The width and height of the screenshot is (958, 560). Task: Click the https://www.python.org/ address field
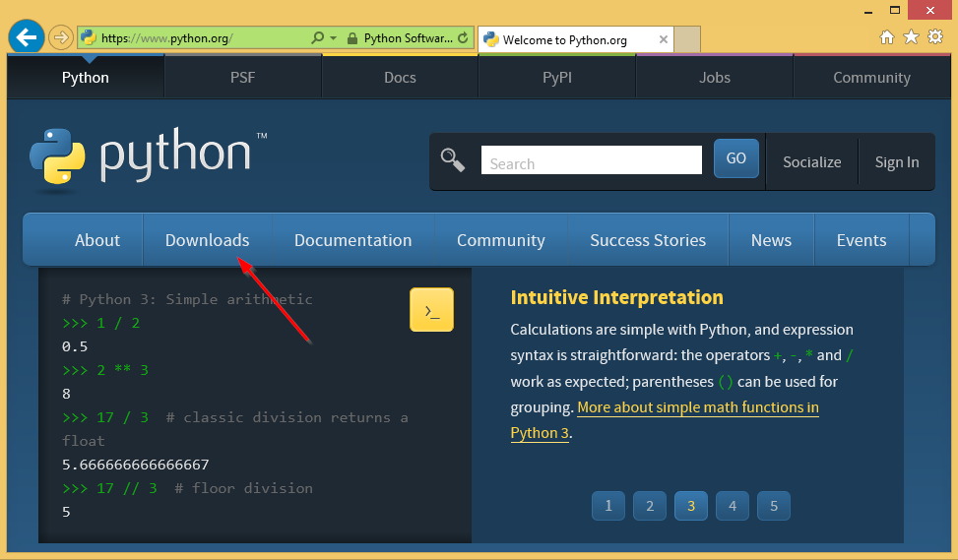pos(194,37)
